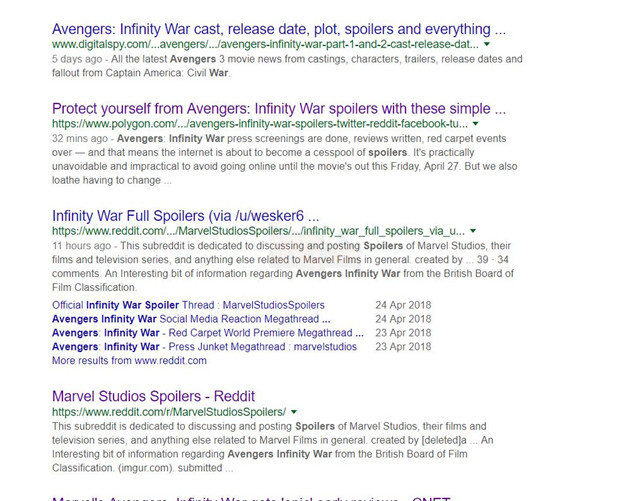The width and height of the screenshot is (630, 501).
Task: Click the '23 Apr 2018' date beside Red Carpet Megathread
Action: 403,333
